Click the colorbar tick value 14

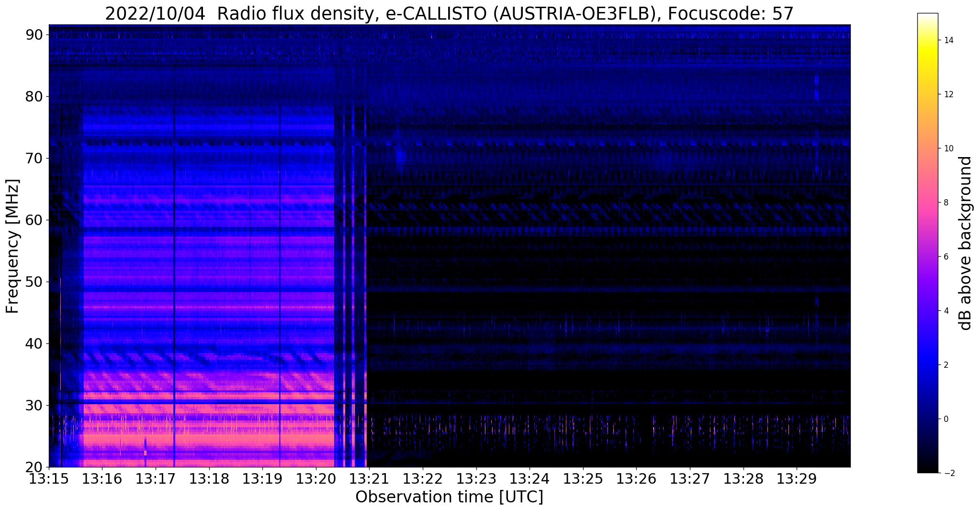pos(948,40)
